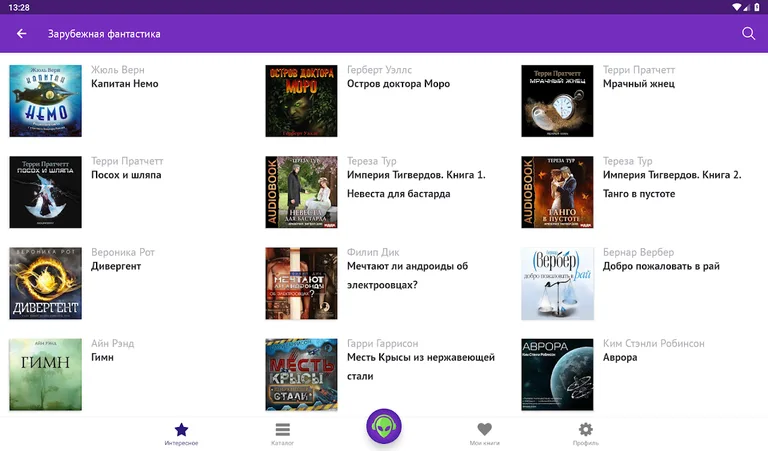Click author Гарри Гаррисон
Viewport: 768px width, 451px height.
[383, 343]
